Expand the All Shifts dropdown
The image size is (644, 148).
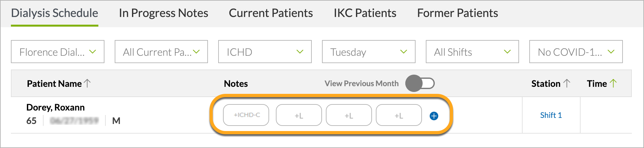click(x=472, y=52)
